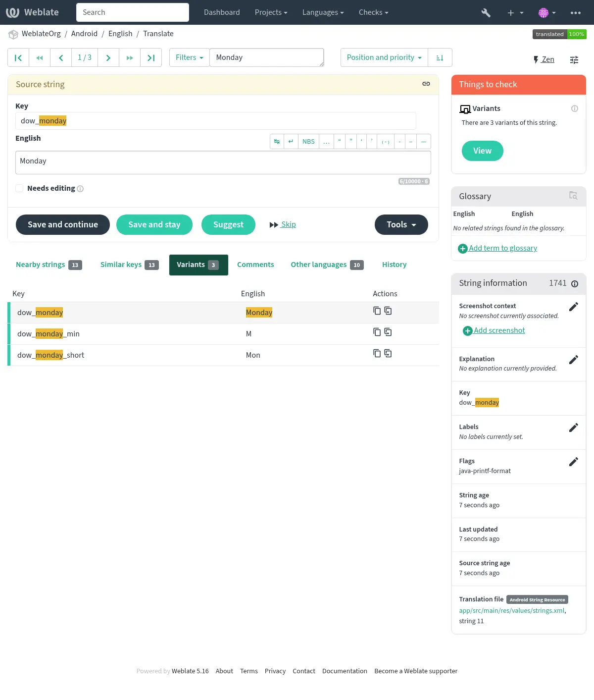
Task: Open the Filters dropdown
Action: pyautogui.click(x=189, y=58)
